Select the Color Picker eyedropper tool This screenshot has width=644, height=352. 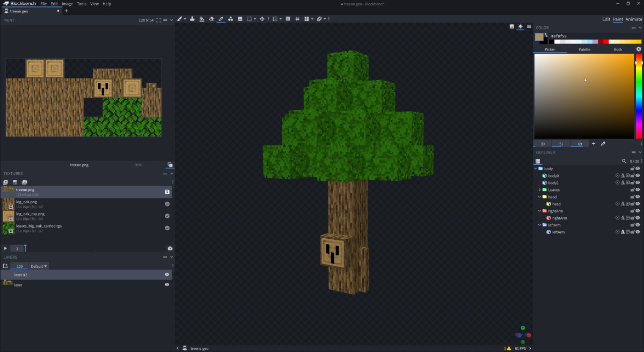221,19
